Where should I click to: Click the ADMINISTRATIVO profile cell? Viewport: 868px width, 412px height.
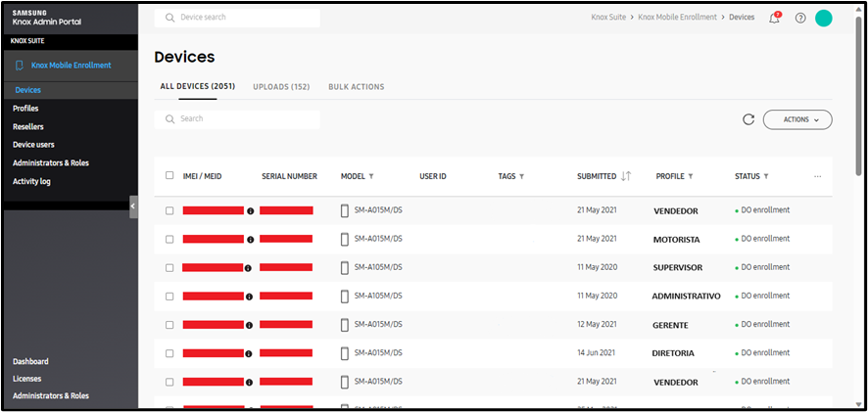[687, 297]
